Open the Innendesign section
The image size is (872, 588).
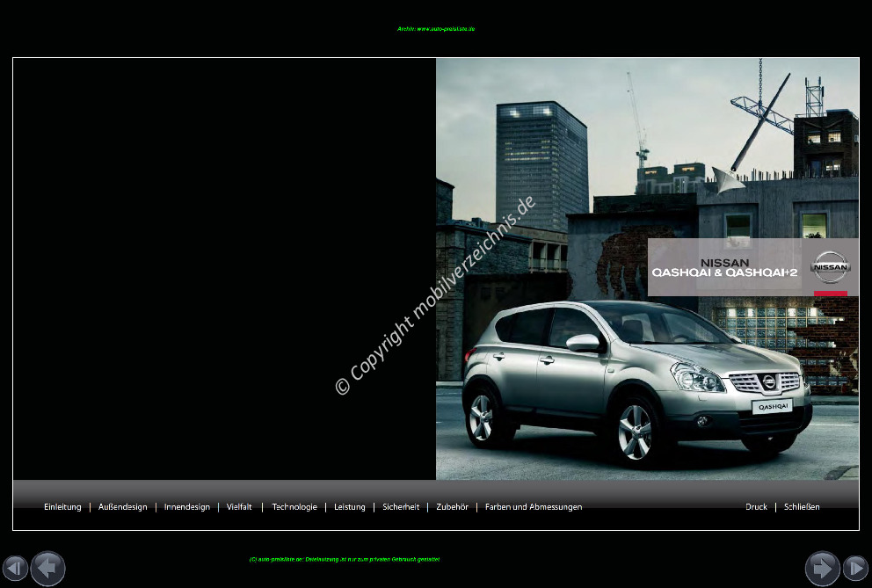click(x=187, y=507)
